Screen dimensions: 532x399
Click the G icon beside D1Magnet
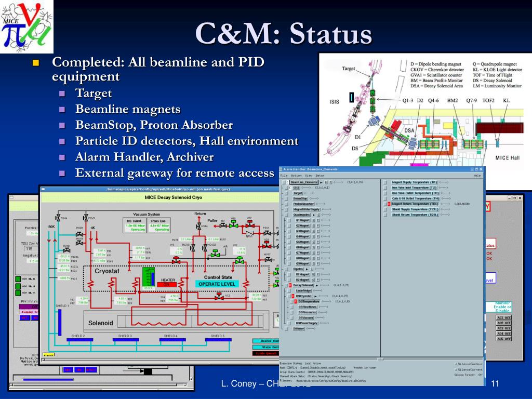click(314, 274)
